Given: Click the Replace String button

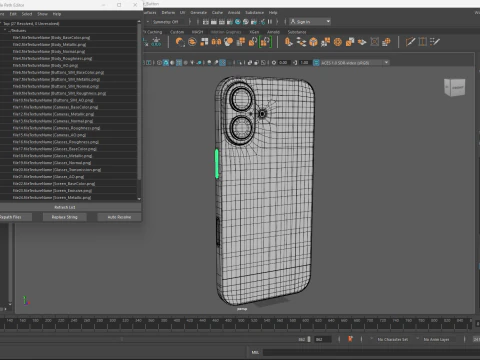Looking at the screenshot, I should pos(65,217).
